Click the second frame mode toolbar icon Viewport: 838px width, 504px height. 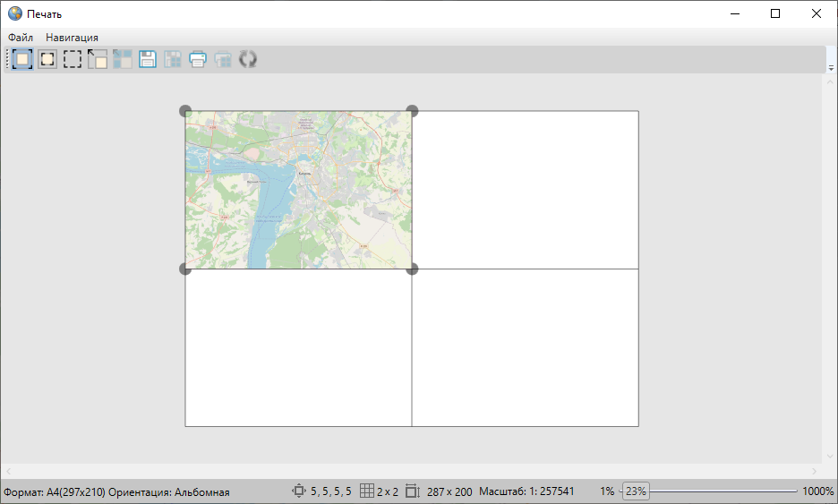coord(47,60)
